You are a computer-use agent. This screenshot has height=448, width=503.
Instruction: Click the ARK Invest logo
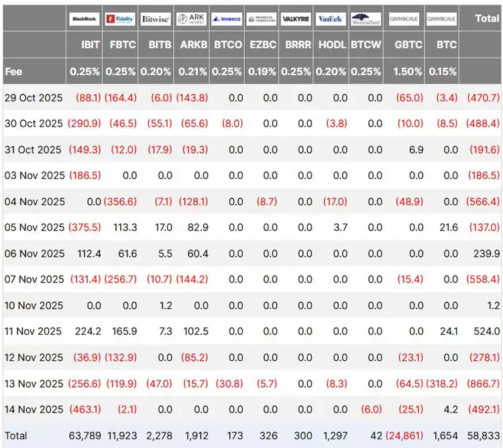(x=191, y=19)
